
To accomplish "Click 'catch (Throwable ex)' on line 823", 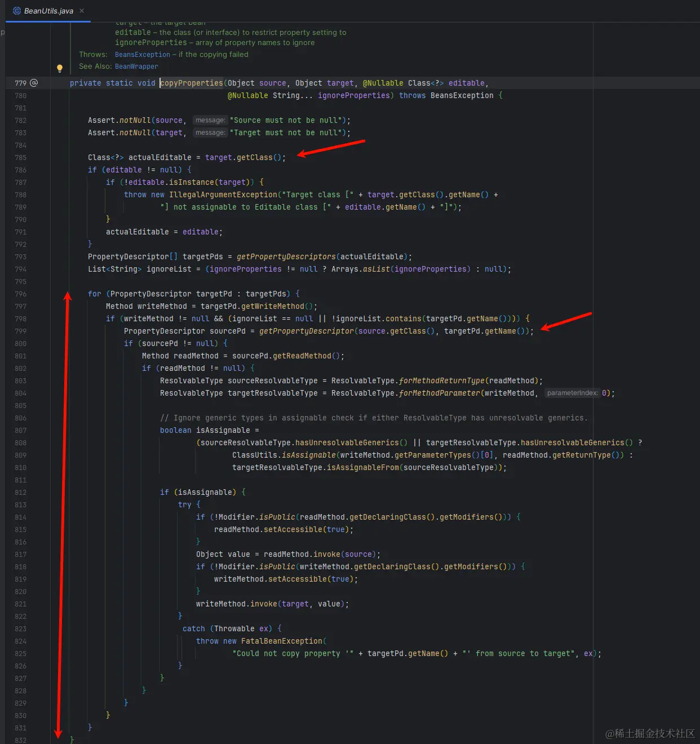I will click(228, 628).
